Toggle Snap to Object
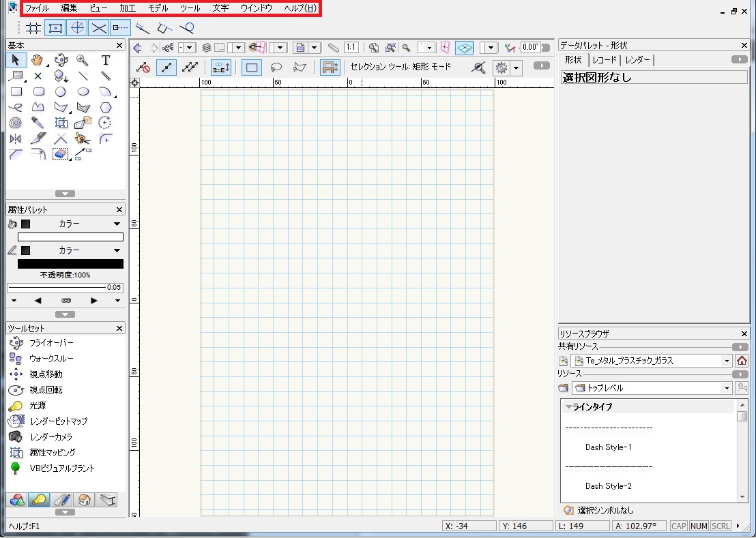Screen dimensions: 756x538 coord(55,28)
